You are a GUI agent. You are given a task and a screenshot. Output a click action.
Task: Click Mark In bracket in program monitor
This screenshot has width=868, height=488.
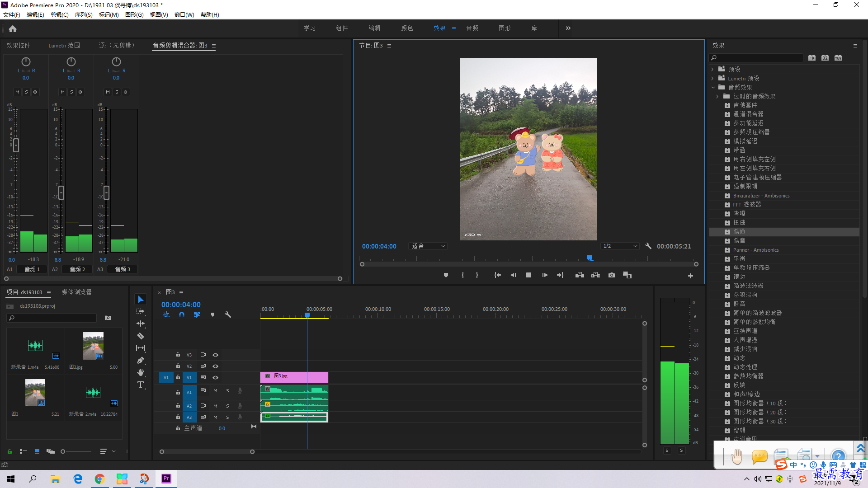click(x=462, y=275)
